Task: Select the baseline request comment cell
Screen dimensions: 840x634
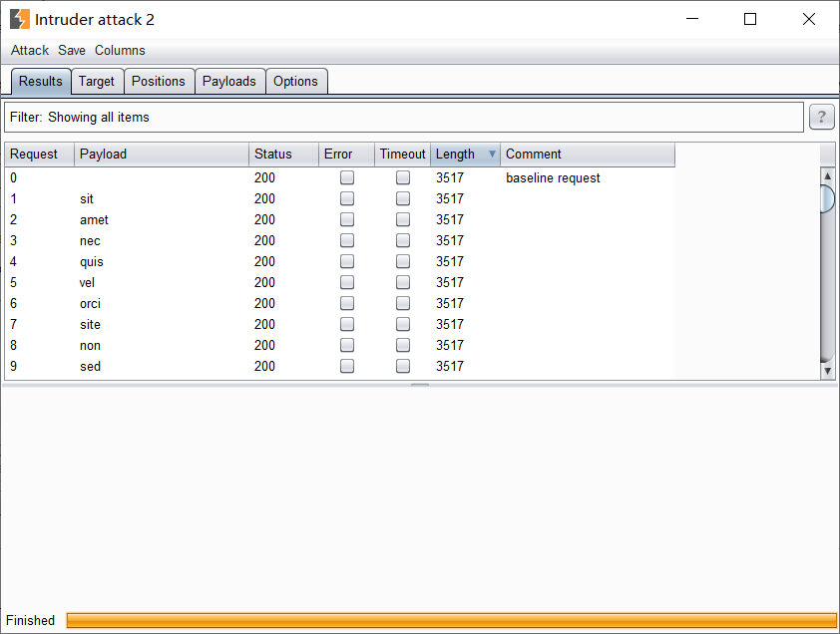Action: (588, 177)
